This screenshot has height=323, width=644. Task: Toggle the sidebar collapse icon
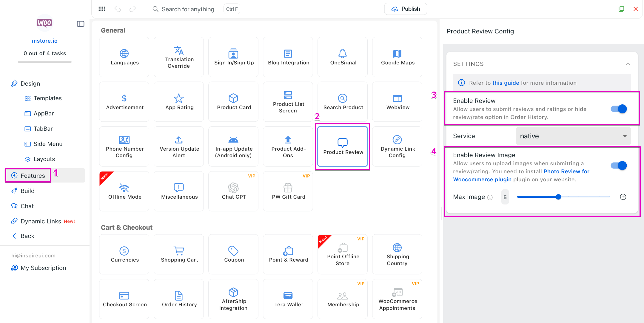pyautogui.click(x=81, y=24)
